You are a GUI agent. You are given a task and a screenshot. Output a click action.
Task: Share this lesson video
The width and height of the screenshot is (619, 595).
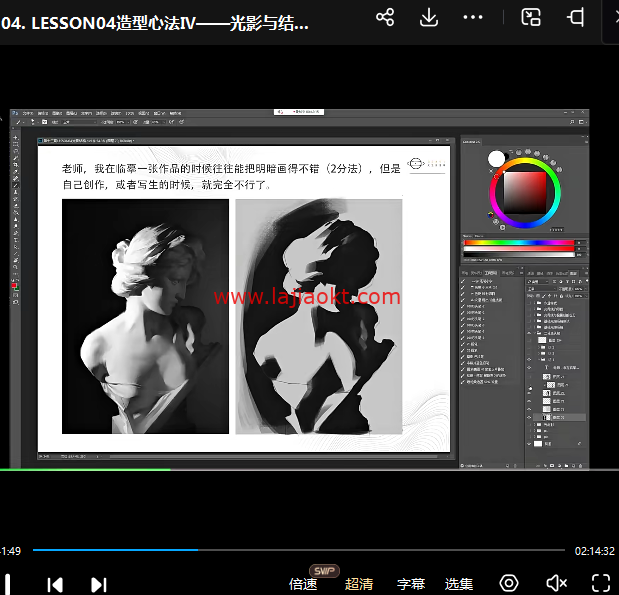click(385, 17)
